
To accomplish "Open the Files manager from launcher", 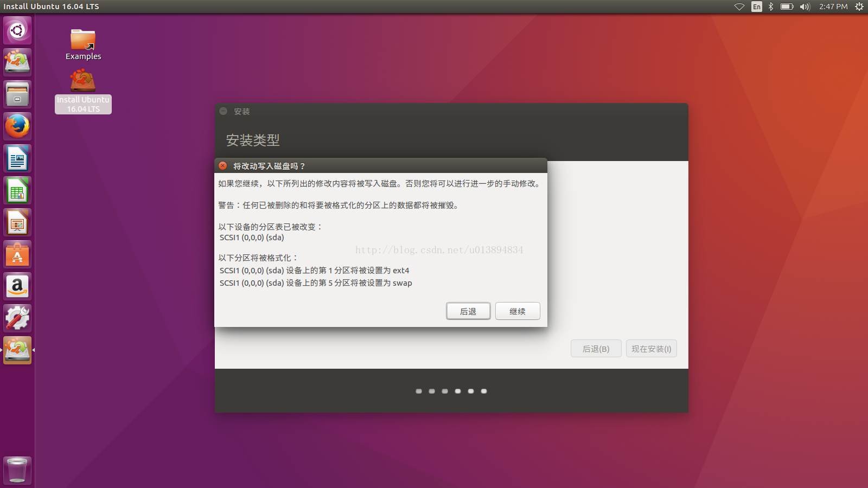I will pos(17,94).
